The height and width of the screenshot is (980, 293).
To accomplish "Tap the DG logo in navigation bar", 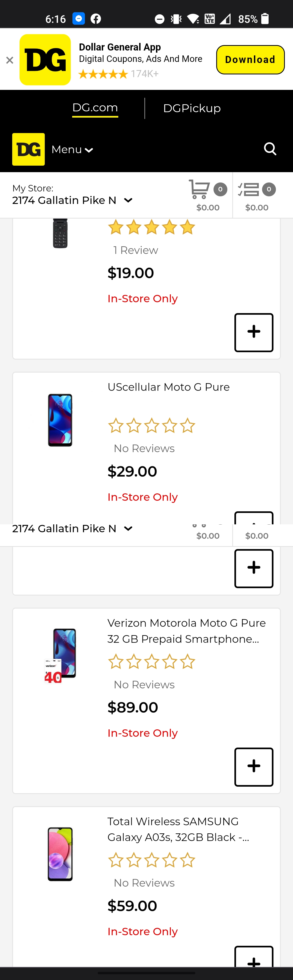I will [28, 149].
